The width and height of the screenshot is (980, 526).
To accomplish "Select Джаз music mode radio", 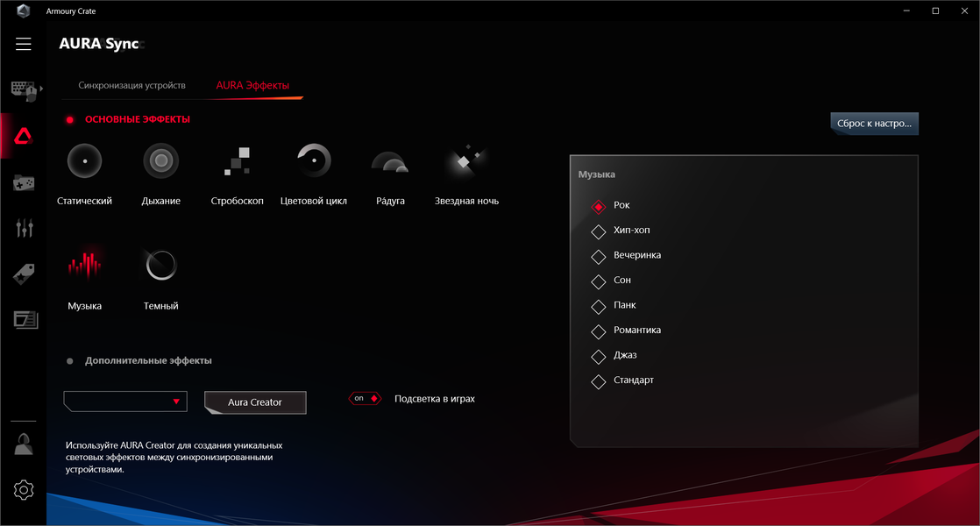I will [598, 356].
